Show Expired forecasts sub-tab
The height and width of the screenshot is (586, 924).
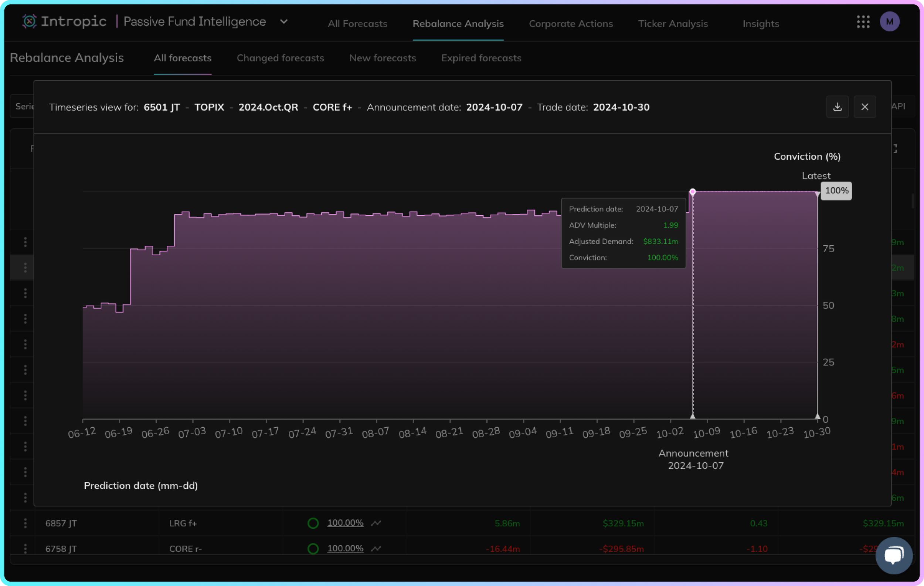[x=481, y=58]
